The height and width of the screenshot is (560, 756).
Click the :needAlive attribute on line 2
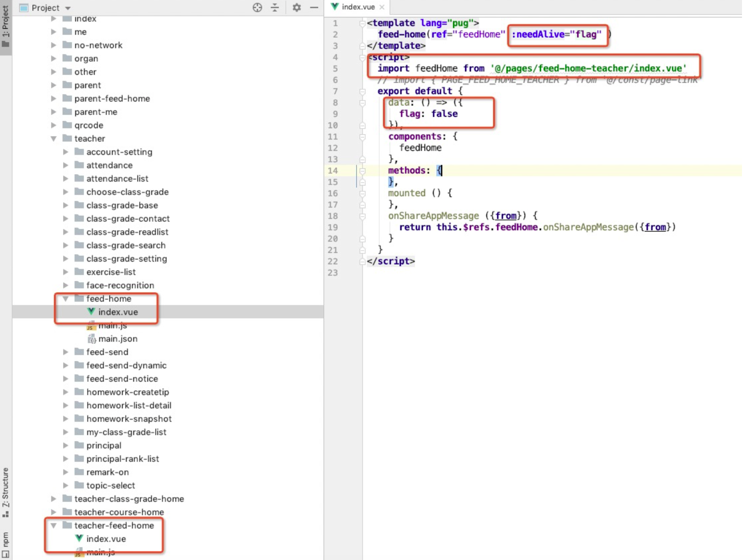pos(538,34)
